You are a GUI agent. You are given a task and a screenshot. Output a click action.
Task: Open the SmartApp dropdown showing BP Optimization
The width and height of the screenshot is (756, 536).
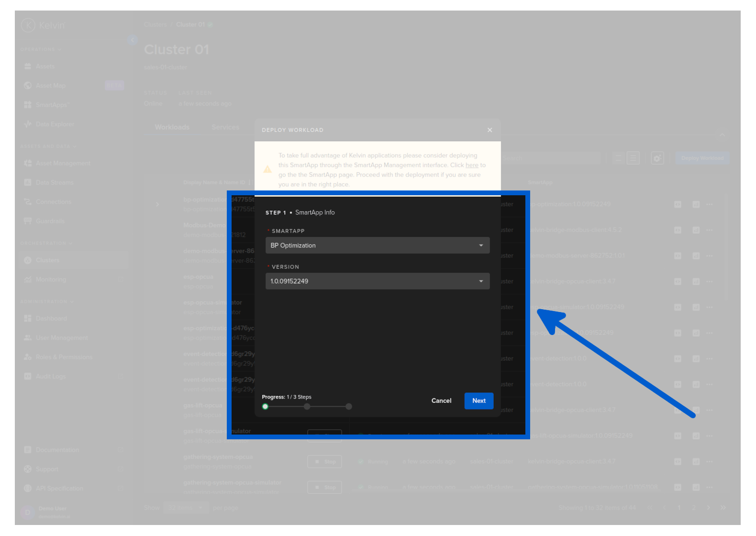point(377,246)
